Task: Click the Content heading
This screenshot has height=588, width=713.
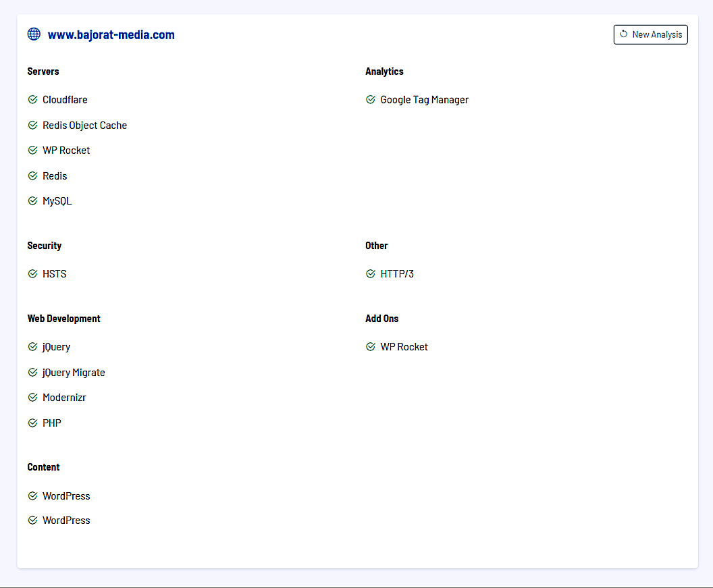Action: (x=43, y=467)
